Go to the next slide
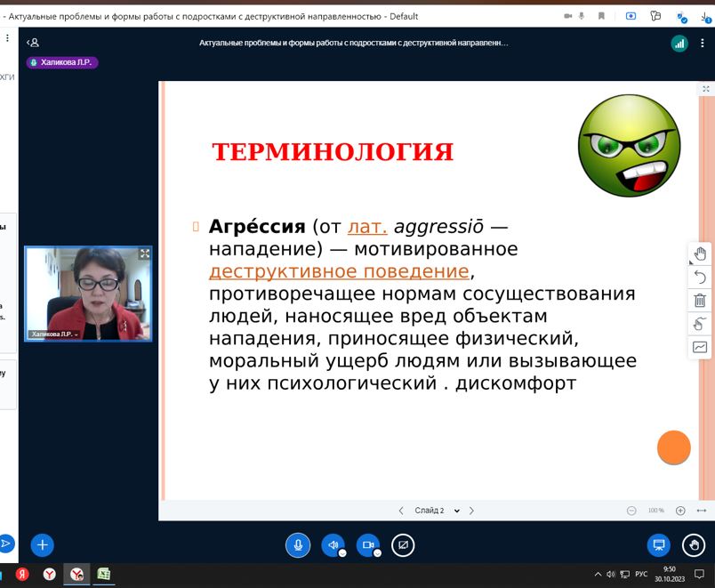The image size is (715, 588). tap(471, 511)
